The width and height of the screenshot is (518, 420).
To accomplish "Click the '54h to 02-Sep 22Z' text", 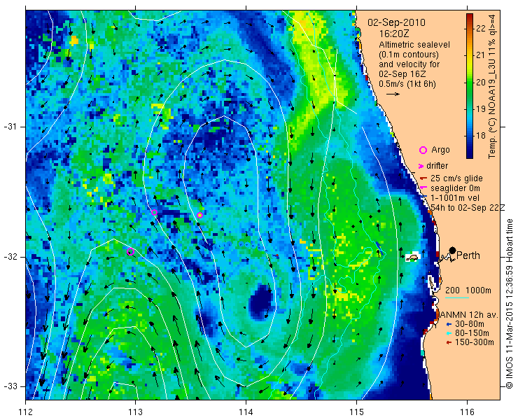I will 468,208.
